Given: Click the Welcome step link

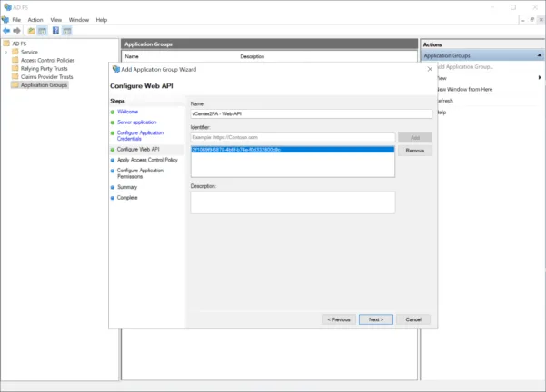Looking at the screenshot, I should point(127,112).
